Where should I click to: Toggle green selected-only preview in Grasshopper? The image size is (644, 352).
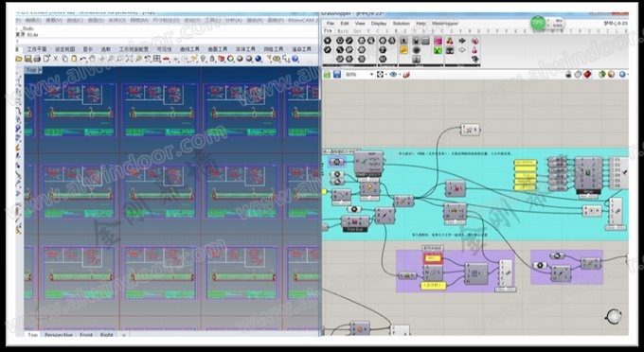click(x=602, y=74)
